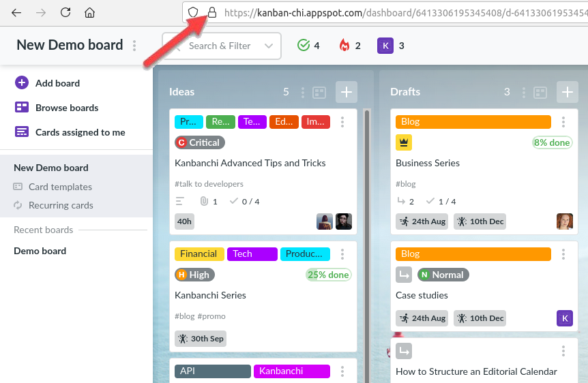Click the Add board plus icon

[22, 83]
